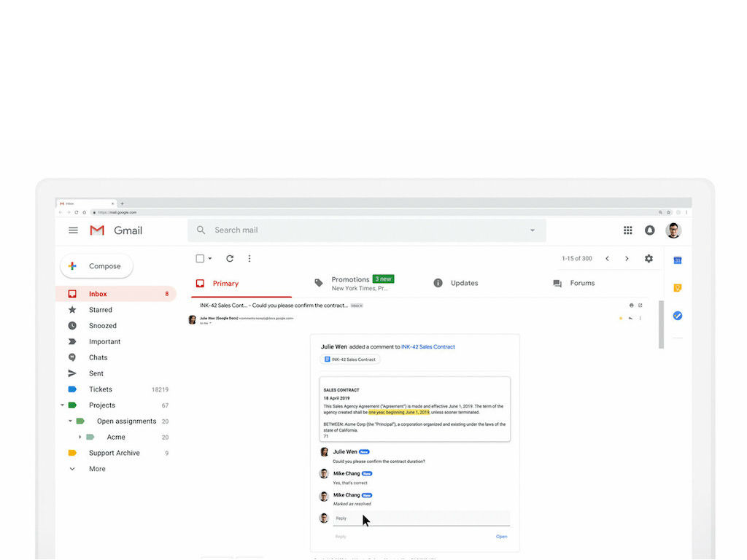The width and height of the screenshot is (747, 560).
Task: Star the Julie Wen email
Action: 619,319
